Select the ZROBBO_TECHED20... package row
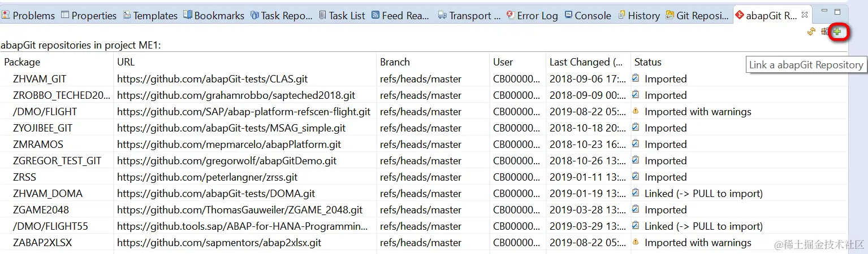Image resolution: width=868 pixels, height=254 pixels. click(x=62, y=95)
